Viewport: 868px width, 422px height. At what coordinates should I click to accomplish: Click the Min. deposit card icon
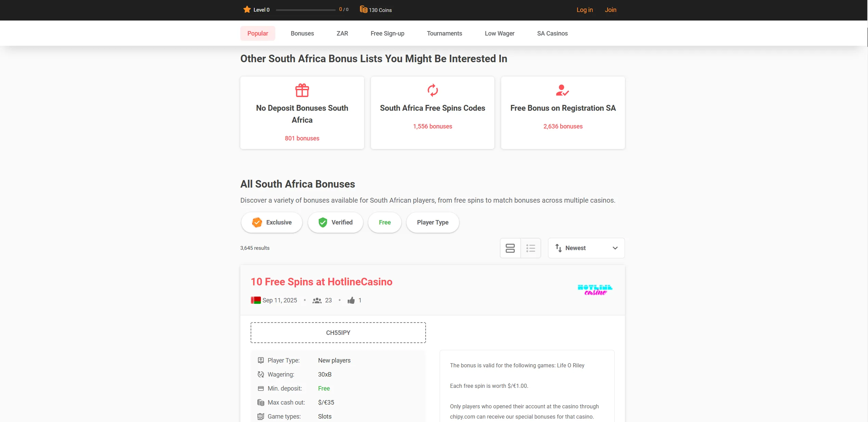[261, 389]
